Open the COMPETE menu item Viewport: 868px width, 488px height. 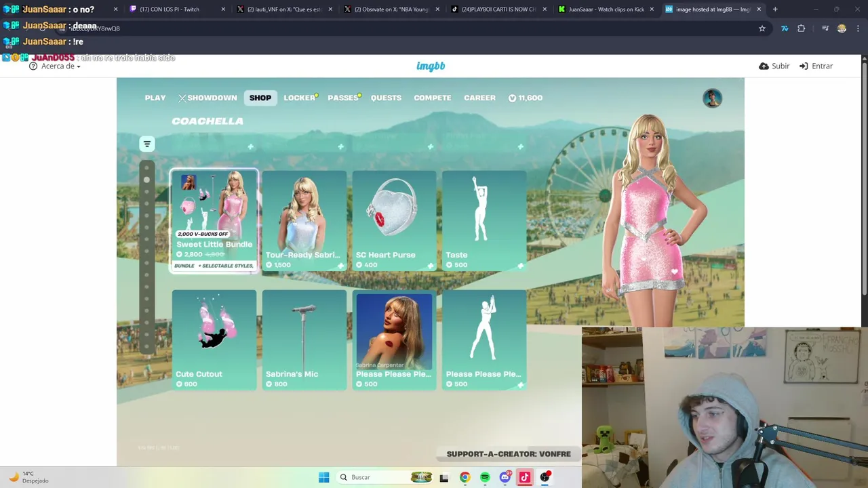(x=433, y=98)
